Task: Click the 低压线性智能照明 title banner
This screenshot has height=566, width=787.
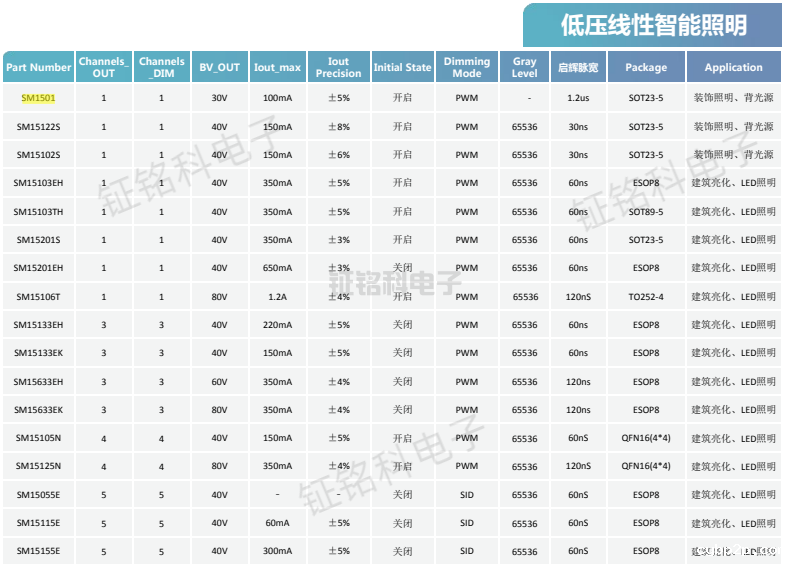Action: [653, 25]
